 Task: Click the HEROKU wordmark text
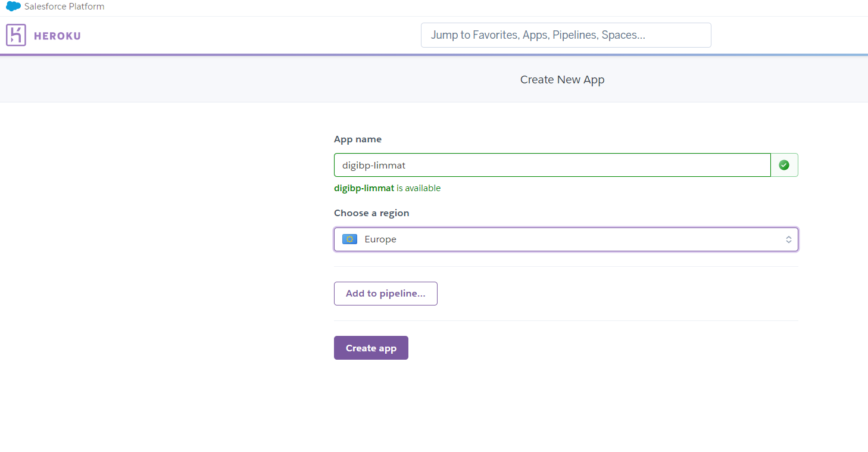(x=57, y=36)
